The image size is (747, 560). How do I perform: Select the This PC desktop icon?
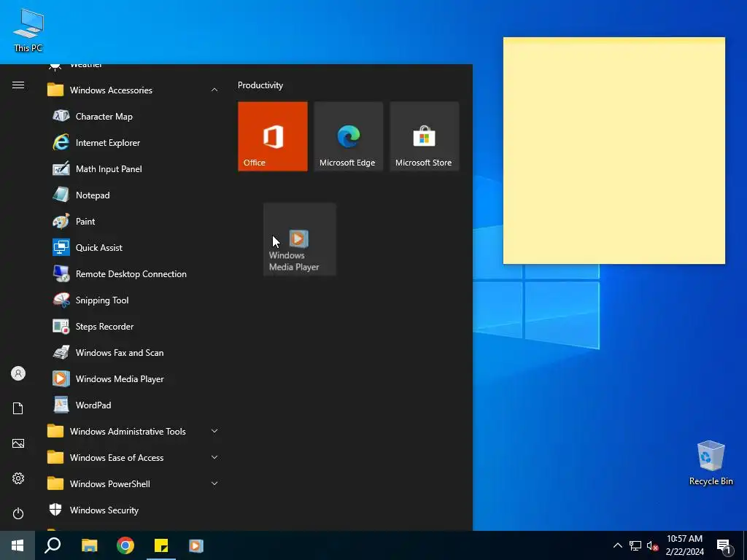(x=28, y=31)
